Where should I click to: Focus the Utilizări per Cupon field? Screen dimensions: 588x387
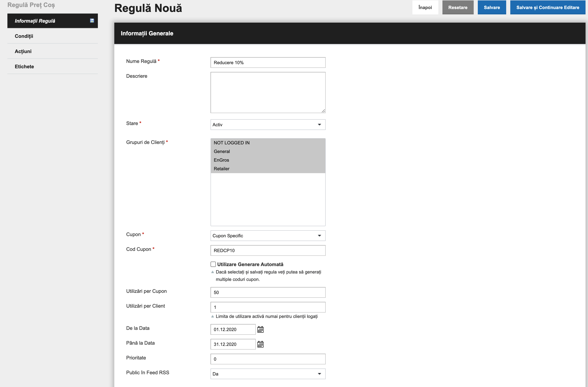tap(268, 292)
